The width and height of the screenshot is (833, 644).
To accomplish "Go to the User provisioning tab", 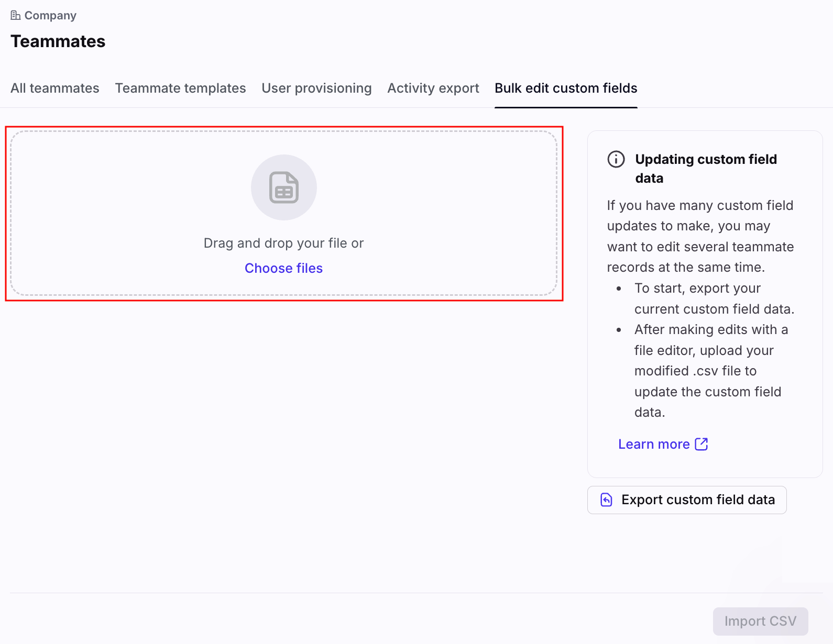I will click(316, 88).
